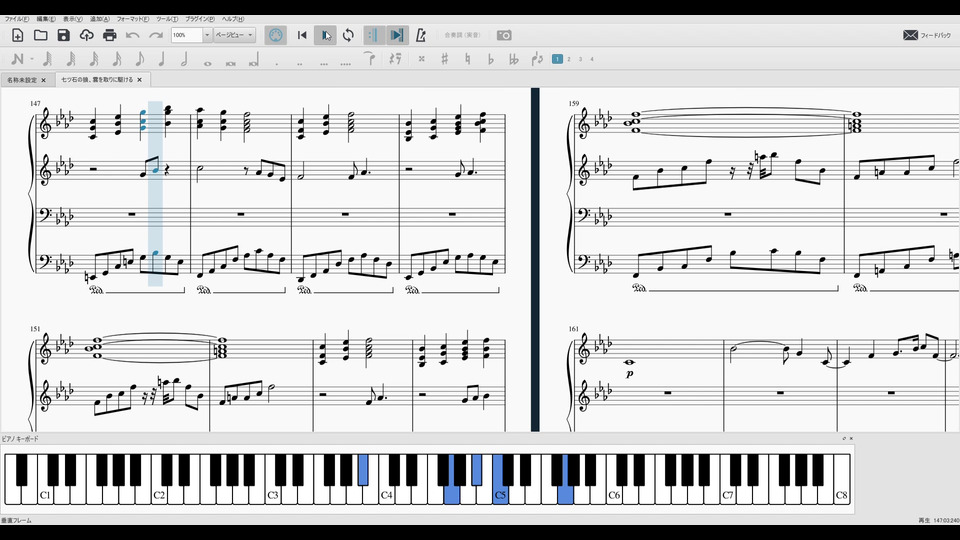Open the zoom level dropdown arrow

[x=207, y=35]
